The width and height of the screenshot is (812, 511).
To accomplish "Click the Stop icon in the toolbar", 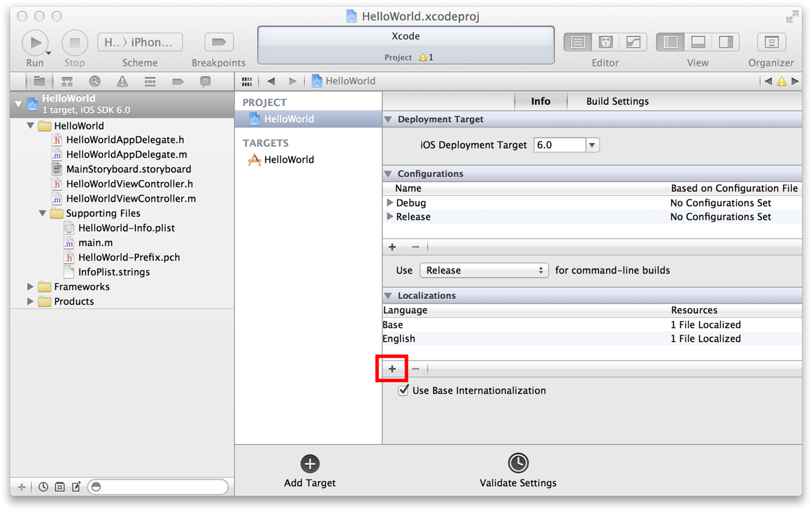I will pos(74,41).
